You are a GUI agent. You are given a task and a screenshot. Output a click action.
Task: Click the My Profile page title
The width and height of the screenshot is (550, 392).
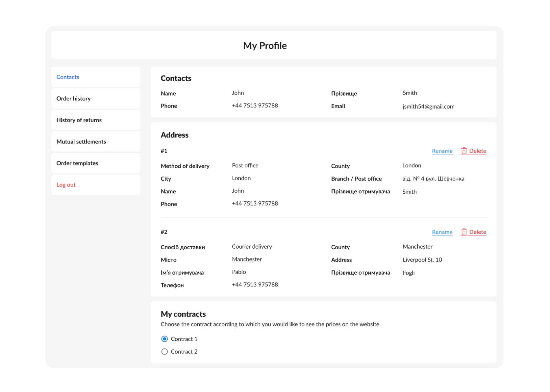click(265, 45)
